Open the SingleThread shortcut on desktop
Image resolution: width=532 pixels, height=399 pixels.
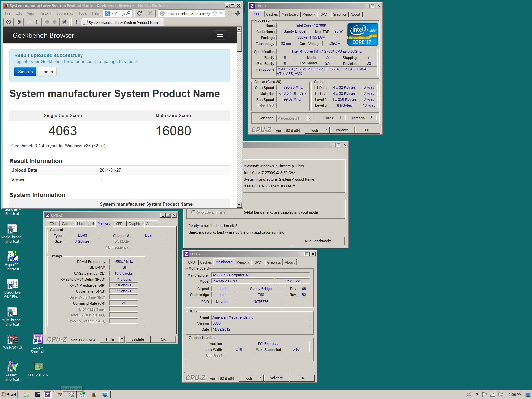click(x=12, y=233)
